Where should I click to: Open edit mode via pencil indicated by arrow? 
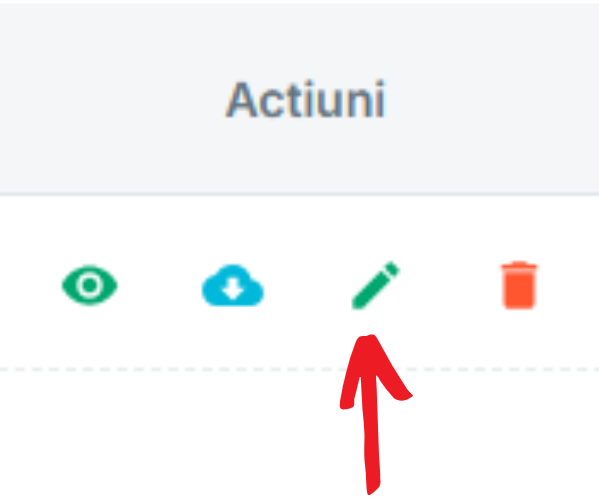[x=376, y=285]
